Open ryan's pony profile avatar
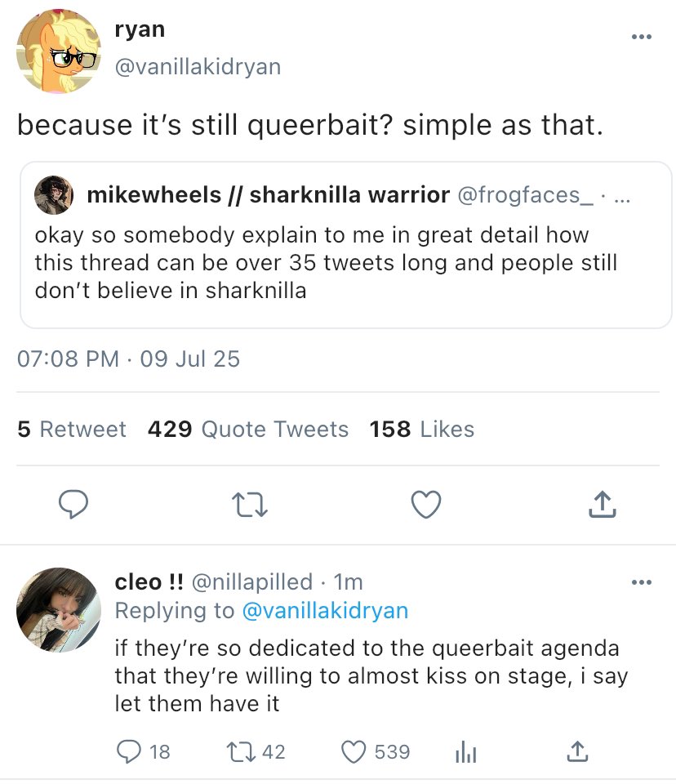This screenshot has height=784, width=676. [59, 53]
